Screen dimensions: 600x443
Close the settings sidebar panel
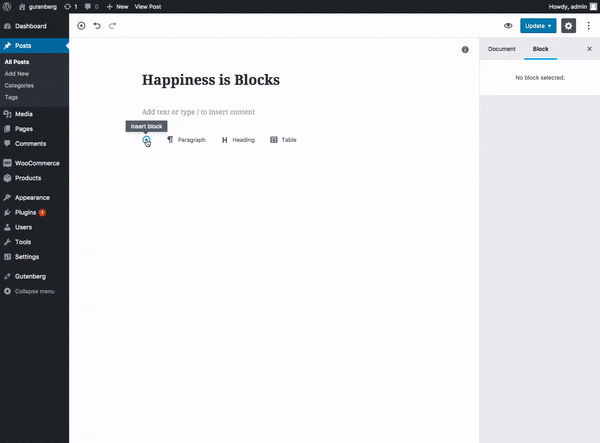pyautogui.click(x=589, y=48)
